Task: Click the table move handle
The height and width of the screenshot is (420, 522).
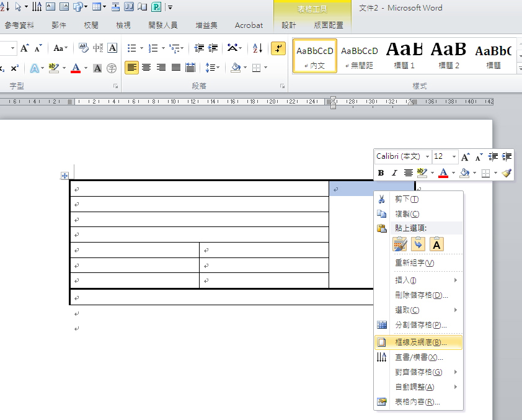Action: [x=64, y=176]
